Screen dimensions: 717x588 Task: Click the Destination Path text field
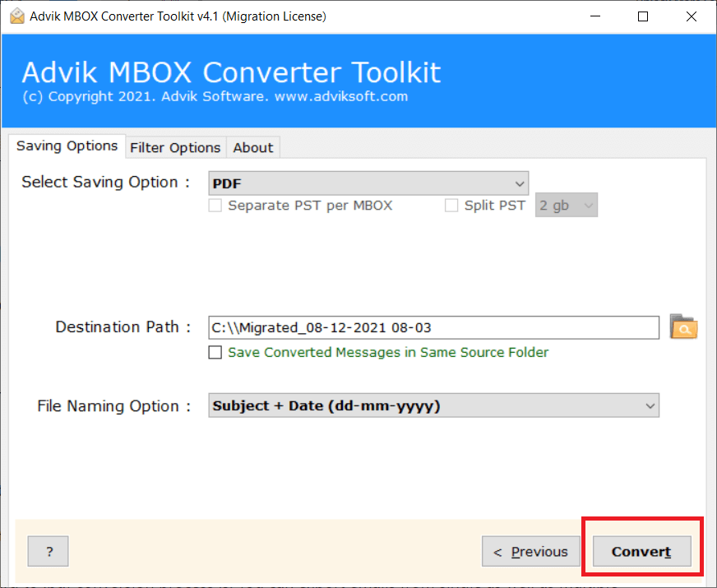tap(433, 327)
